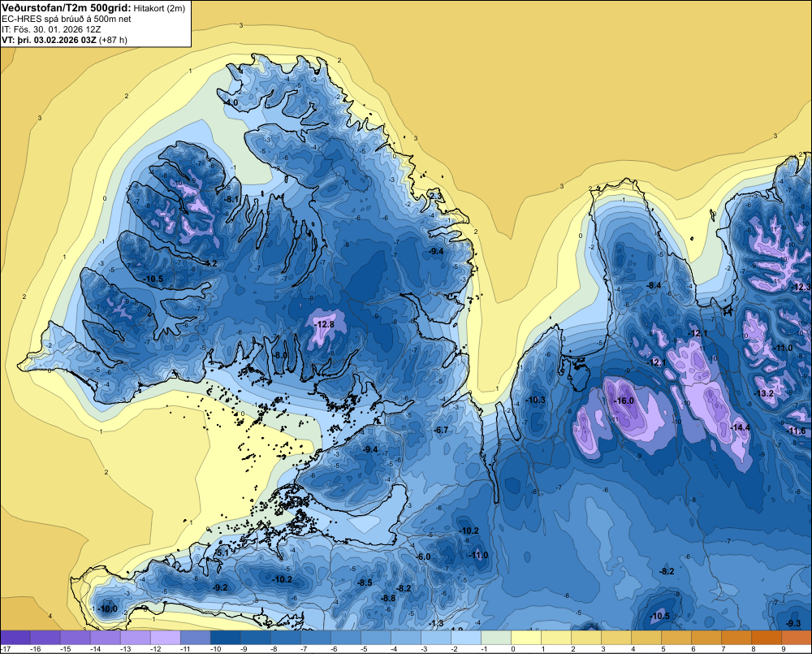Screen dimensions: 812x654
Task: Click the -8.0 temperature label
Action: click(x=279, y=355)
